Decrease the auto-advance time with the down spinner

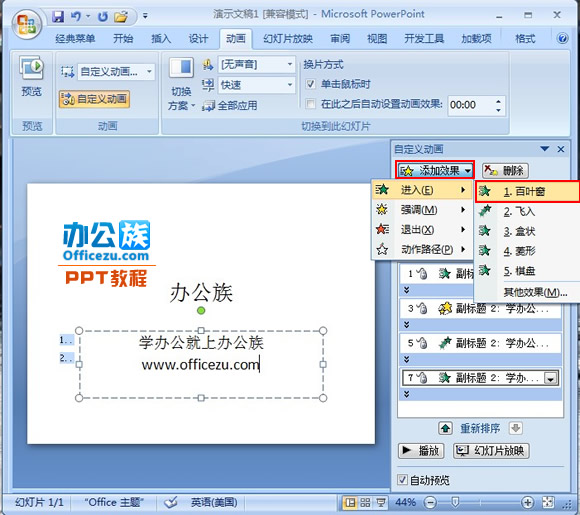tap(498, 110)
